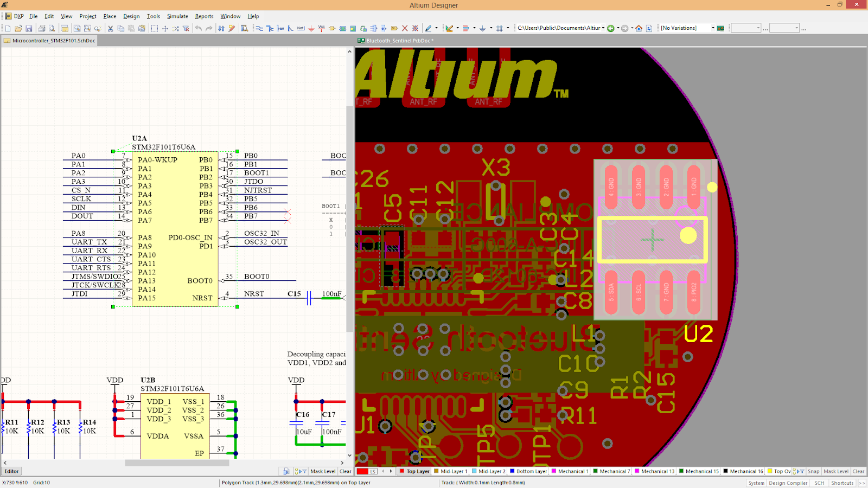Activate the Mechanical 16 layer tab
This screenshot has height=488, width=868.
pos(743,471)
